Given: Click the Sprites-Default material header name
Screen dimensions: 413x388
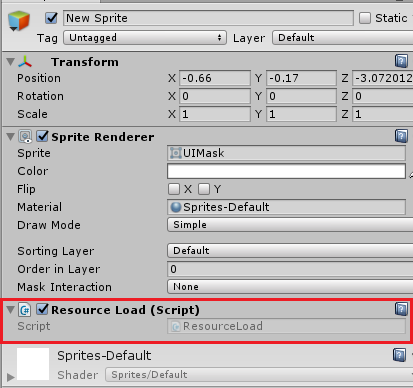Looking at the screenshot, I should (x=104, y=356).
